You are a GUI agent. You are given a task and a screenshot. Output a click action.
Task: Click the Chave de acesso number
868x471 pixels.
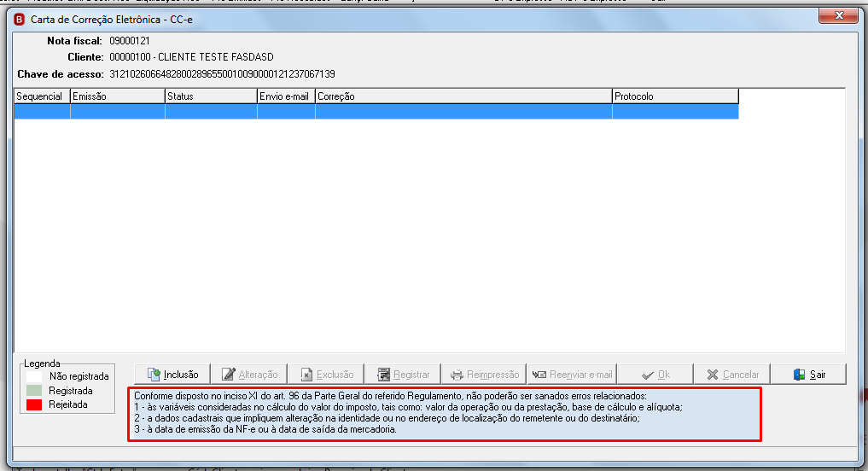(x=222, y=74)
